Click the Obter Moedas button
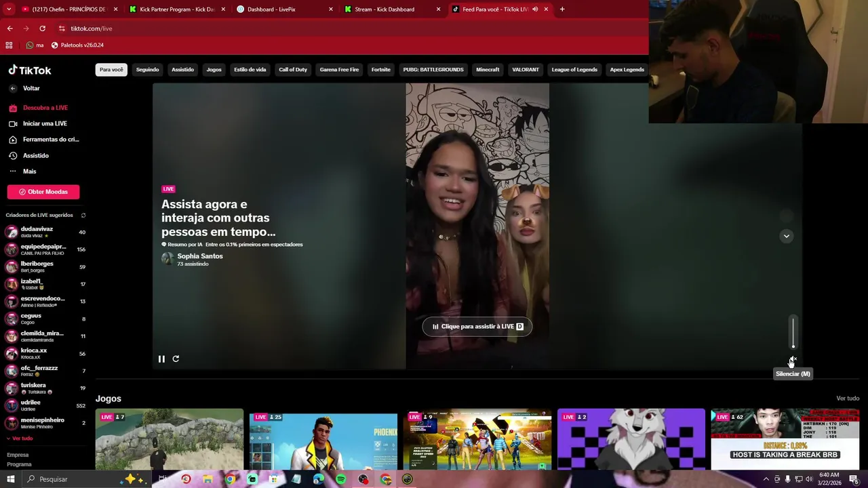The width and height of the screenshot is (868, 488). tap(43, 192)
